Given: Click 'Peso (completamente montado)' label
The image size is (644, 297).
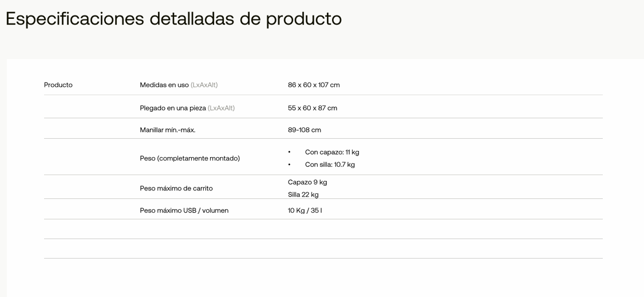Looking at the screenshot, I should [189, 158].
